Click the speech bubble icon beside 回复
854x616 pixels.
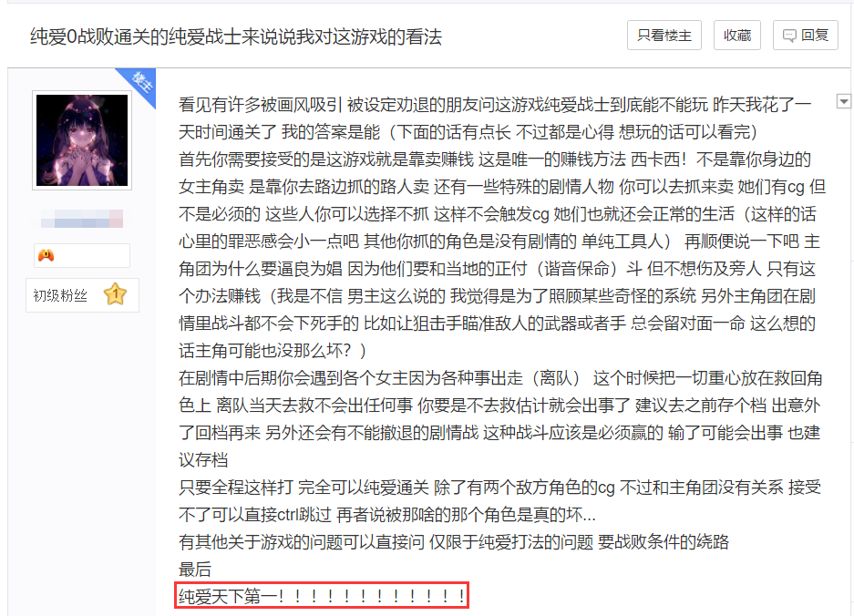pos(789,36)
